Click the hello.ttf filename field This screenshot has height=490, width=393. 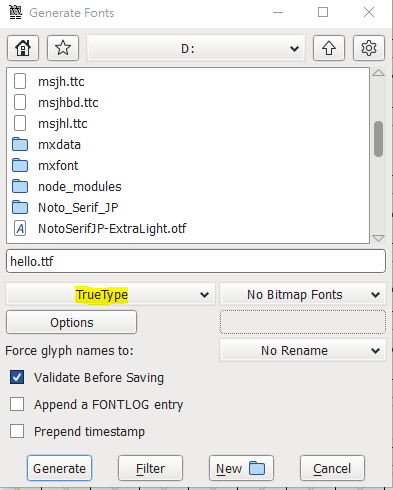[x=196, y=261]
